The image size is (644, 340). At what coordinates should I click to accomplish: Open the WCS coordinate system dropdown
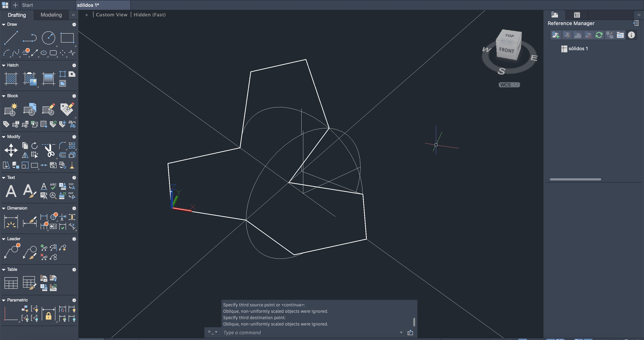click(x=509, y=85)
